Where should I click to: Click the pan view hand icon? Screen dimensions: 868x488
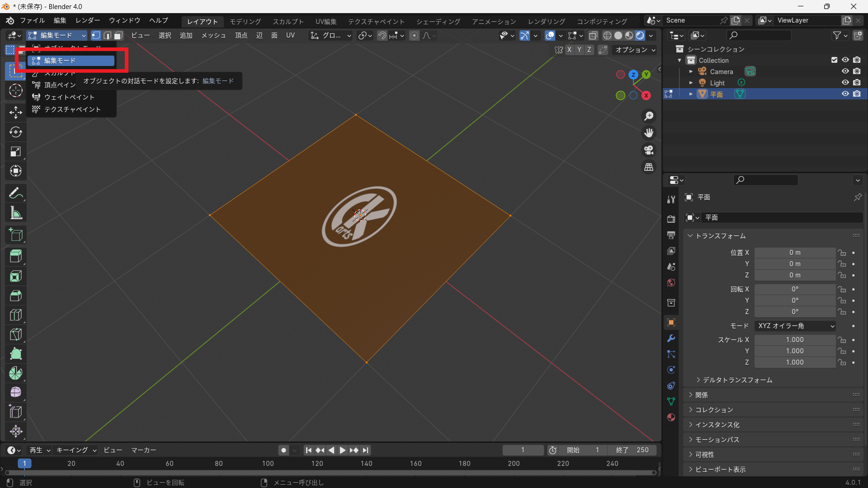(x=649, y=133)
